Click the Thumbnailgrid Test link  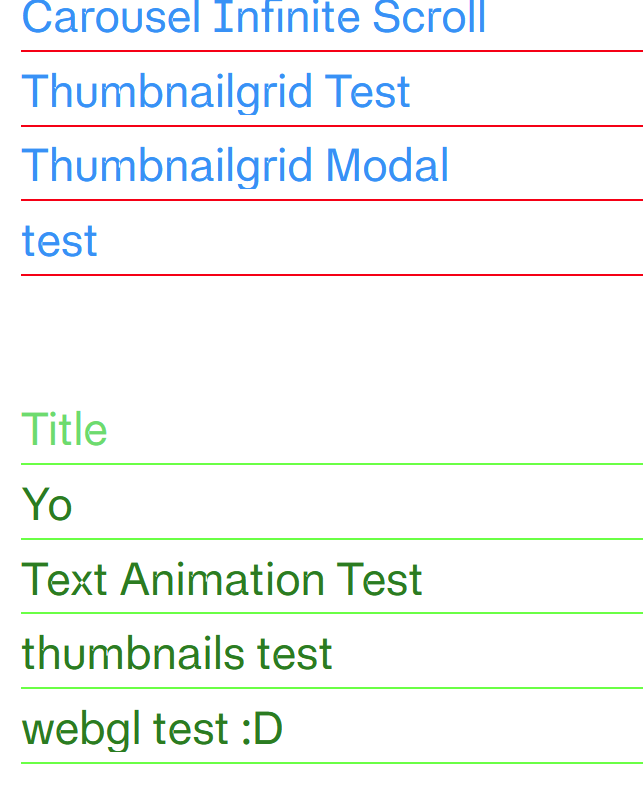coord(216,92)
